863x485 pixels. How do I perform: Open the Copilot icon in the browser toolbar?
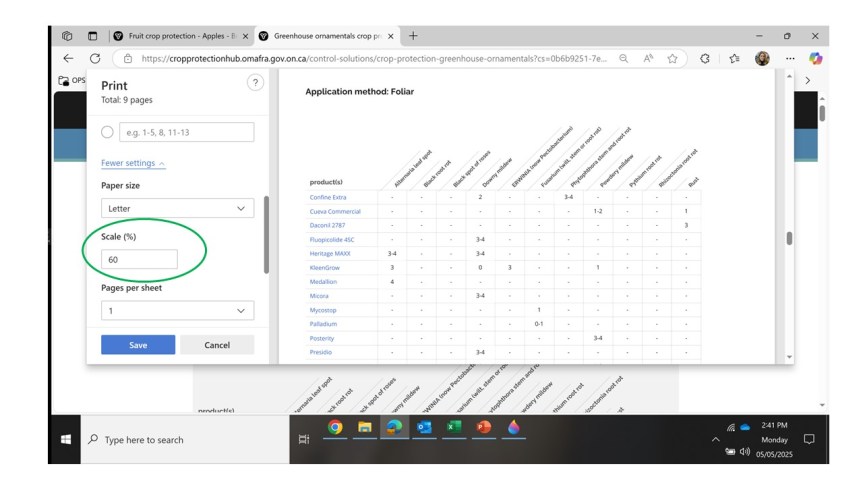(x=816, y=58)
